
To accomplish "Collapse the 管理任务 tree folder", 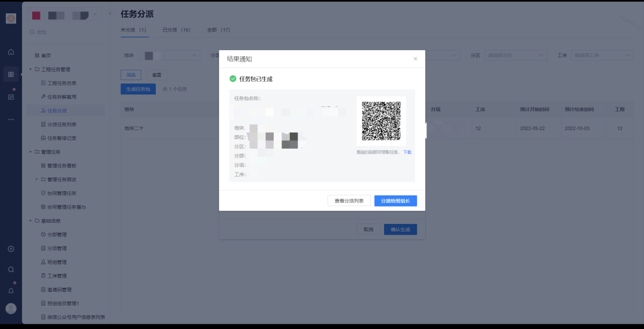I will pos(30,152).
